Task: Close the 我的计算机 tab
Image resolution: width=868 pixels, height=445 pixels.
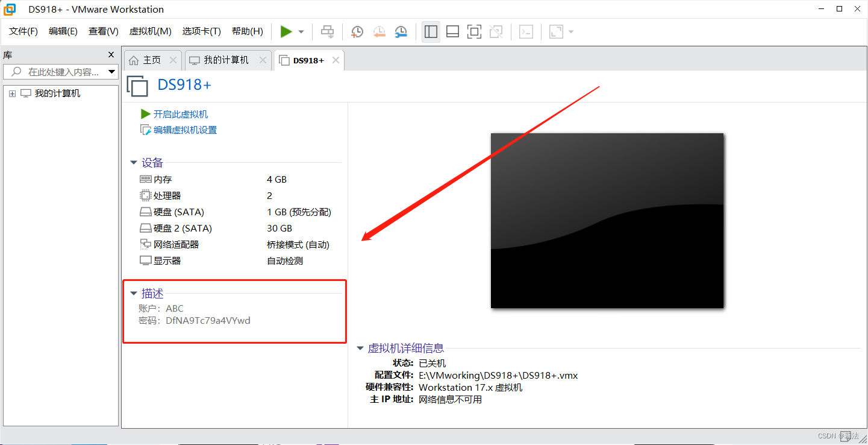Action: (x=262, y=60)
